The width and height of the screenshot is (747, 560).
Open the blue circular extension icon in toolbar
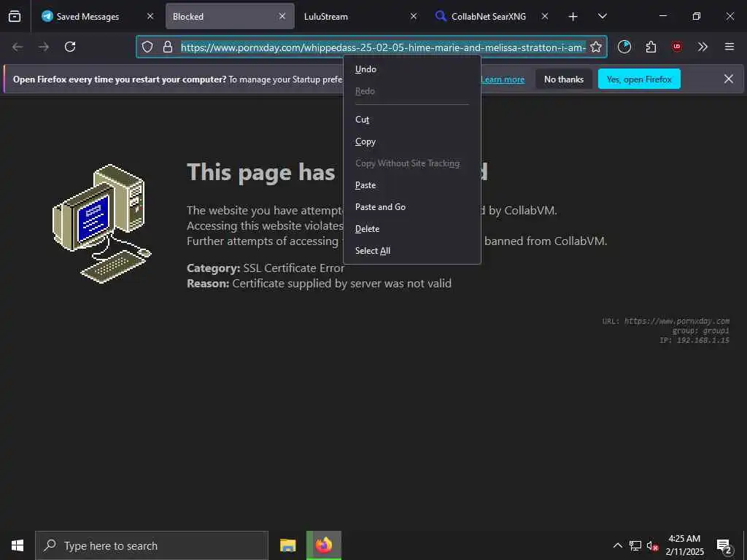tap(624, 47)
